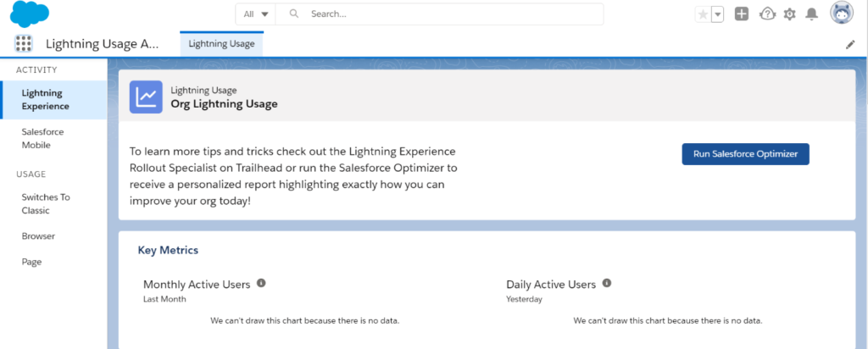Open the Help question mark icon
The width and height of the screenshot is (868, 349).
pyautogui.click(x=767, y=14)
